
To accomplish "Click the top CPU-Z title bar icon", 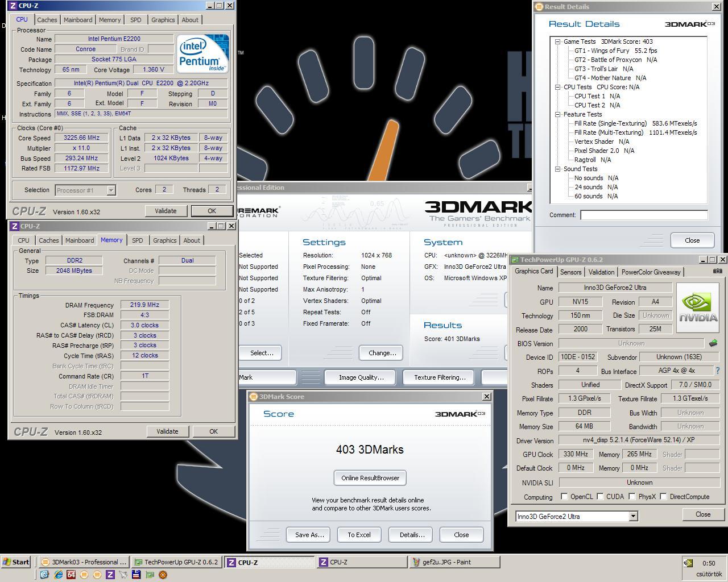I will point(13,6).
